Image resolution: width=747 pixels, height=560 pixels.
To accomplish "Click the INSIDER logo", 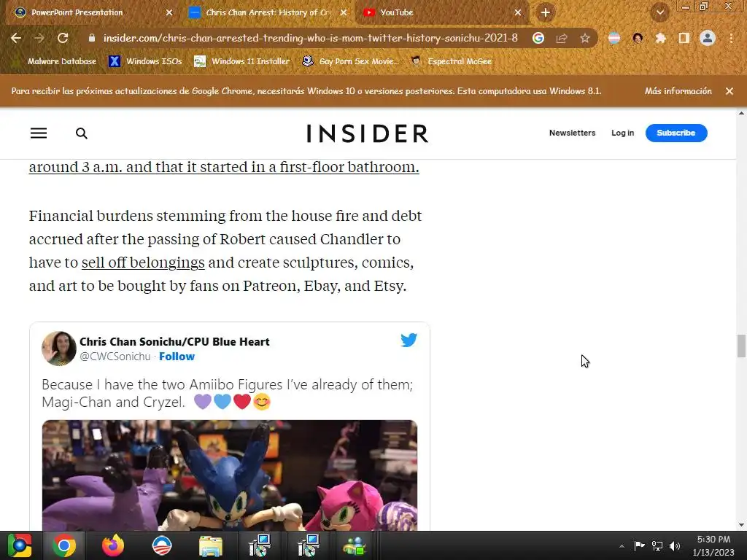I will coord(368,133).
